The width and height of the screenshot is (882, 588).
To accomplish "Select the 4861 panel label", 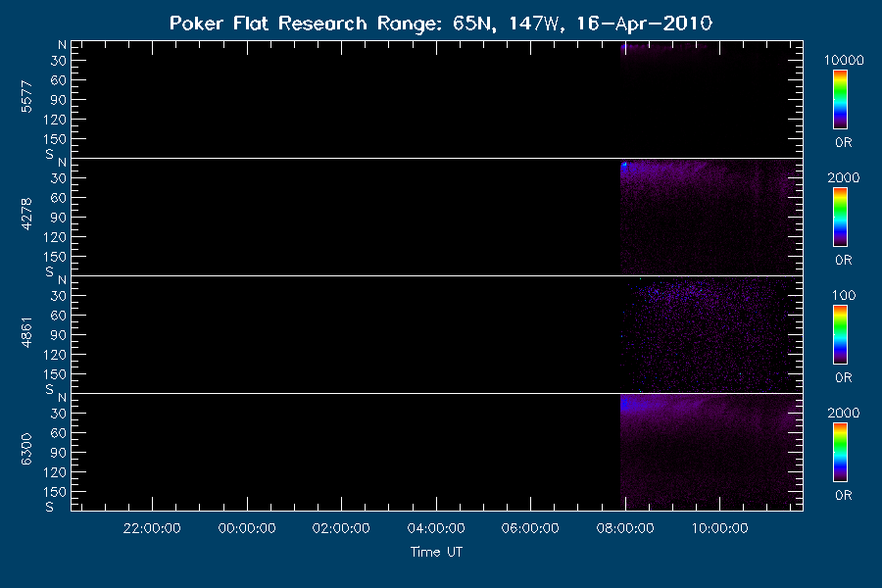I will click(26, 332).
